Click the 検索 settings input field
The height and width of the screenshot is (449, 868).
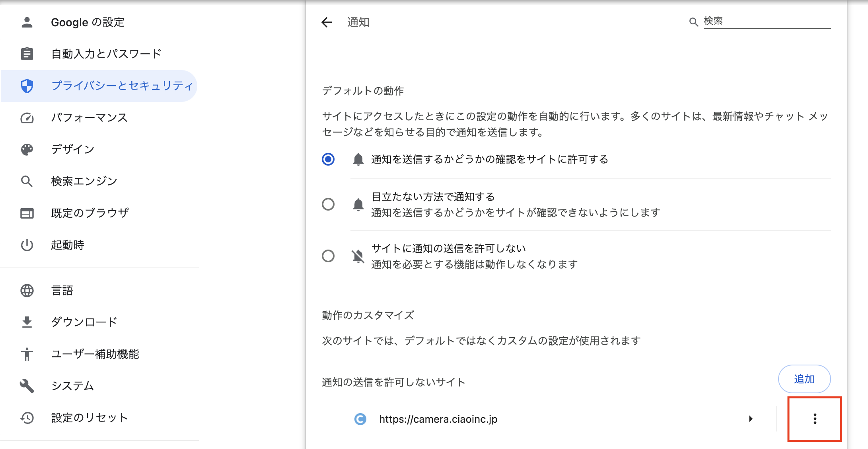tap(766, 21)
